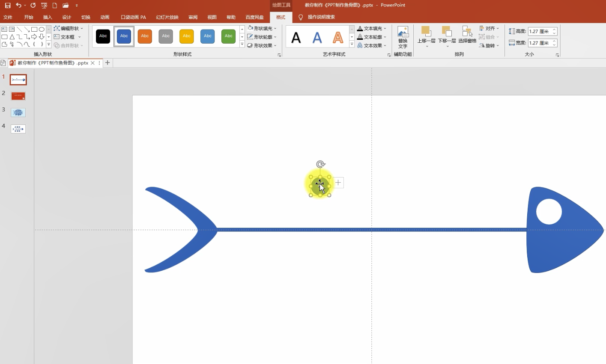Open 文本轮廓 dropdown

click(x=372, y=37)
